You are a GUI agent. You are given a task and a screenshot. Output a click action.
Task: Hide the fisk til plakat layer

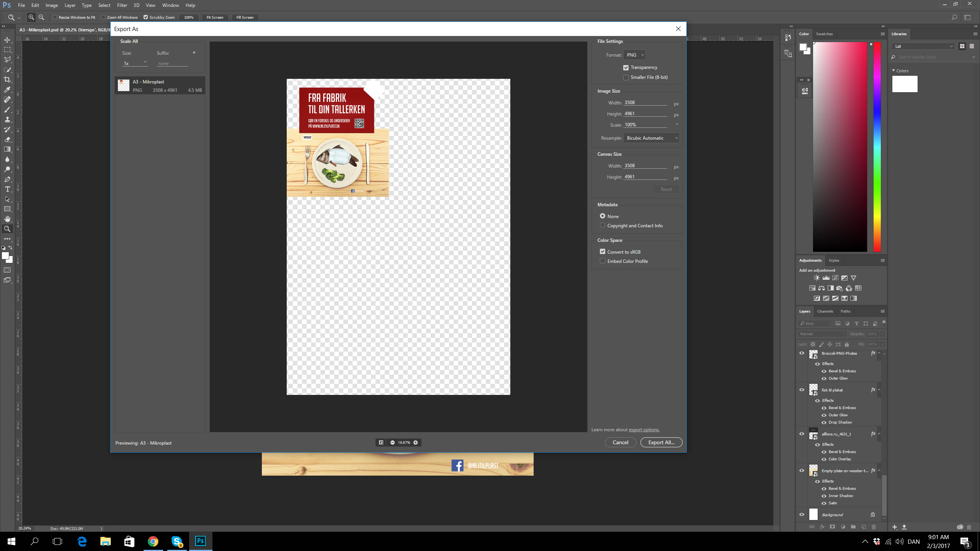pos(802,390)
